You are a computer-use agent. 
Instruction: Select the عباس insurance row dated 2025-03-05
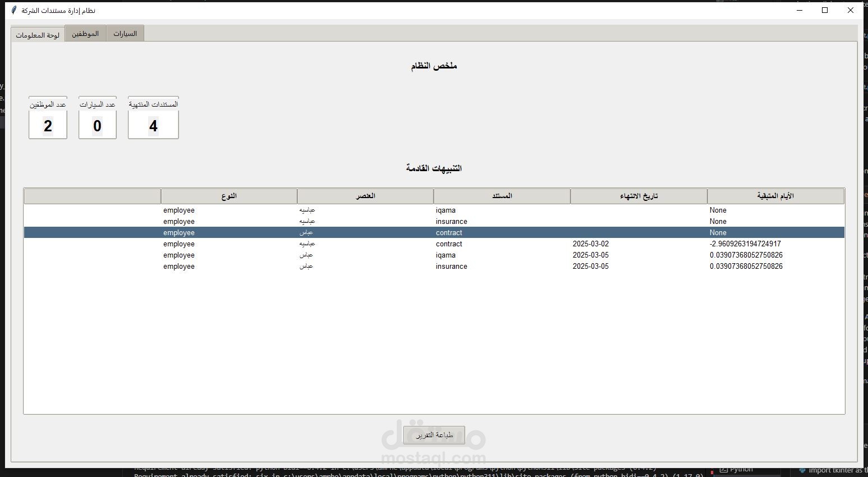[434, 267]
